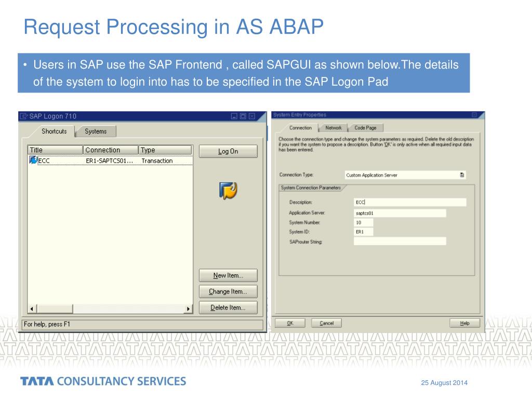Image resolution: width=532 pixels, height=399 pixels.
Task: Maximize the SAP Logon 710 window
Action: coord(243,116)
